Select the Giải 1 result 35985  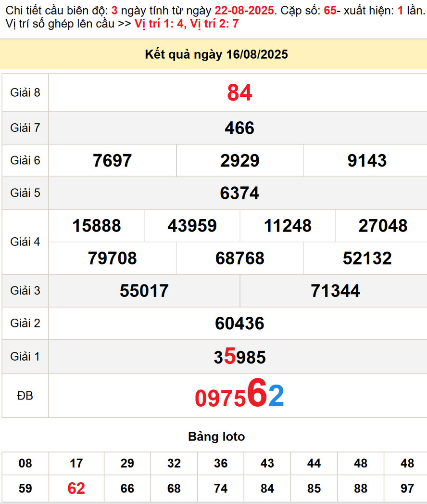(239, 357)
